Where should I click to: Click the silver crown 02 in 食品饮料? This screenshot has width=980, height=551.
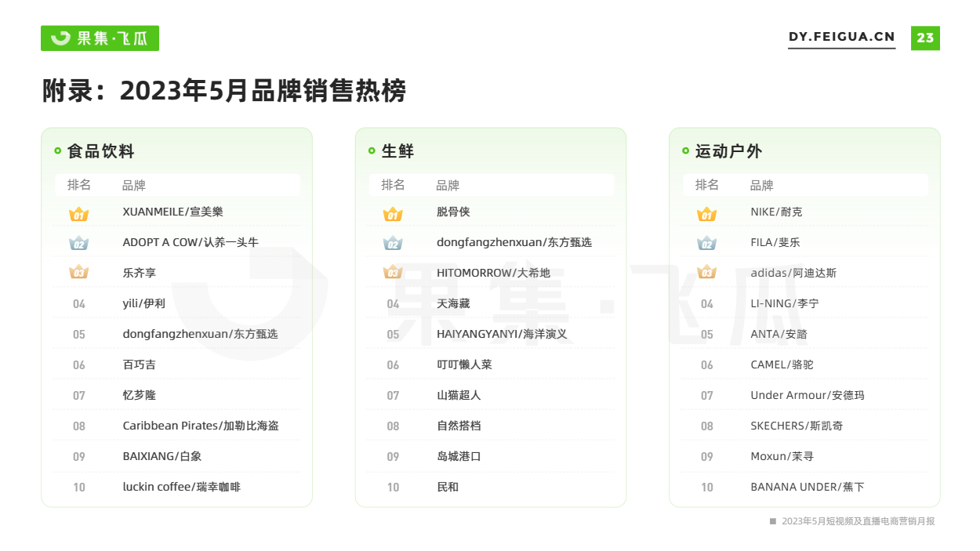tap(79, 244)
